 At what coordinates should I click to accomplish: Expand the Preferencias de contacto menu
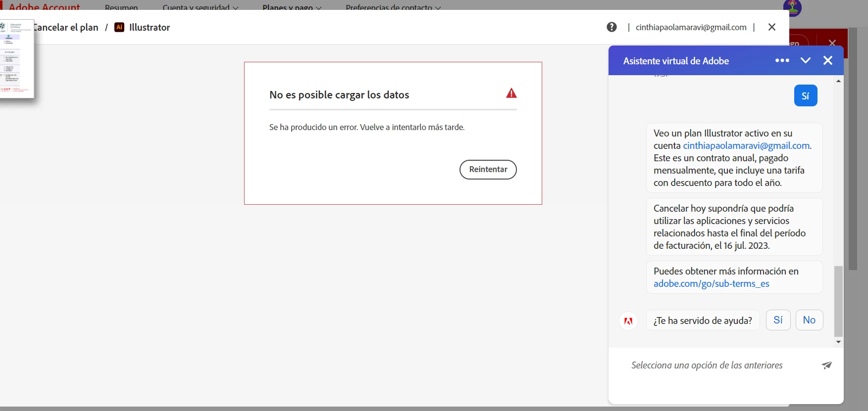coord(393,7)
